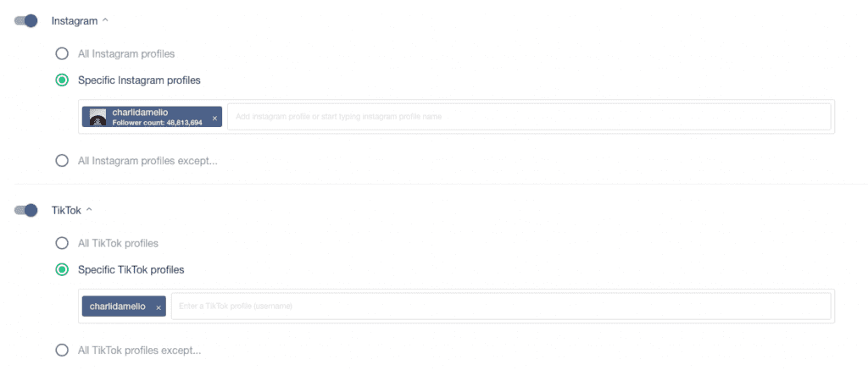868x370 pixels.
Task: Click charlidamelio Instagram tag follower count
Action: click(x=157, y=123)
